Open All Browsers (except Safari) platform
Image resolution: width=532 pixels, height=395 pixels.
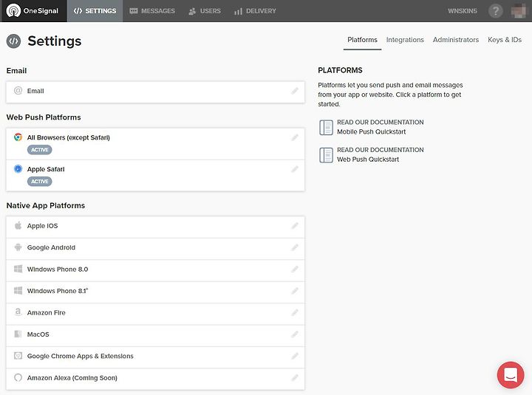[x=155, y=144]
